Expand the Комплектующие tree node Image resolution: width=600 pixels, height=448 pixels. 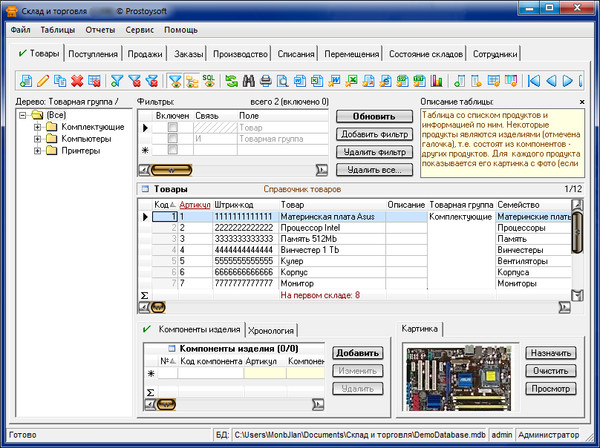point(38,127)
